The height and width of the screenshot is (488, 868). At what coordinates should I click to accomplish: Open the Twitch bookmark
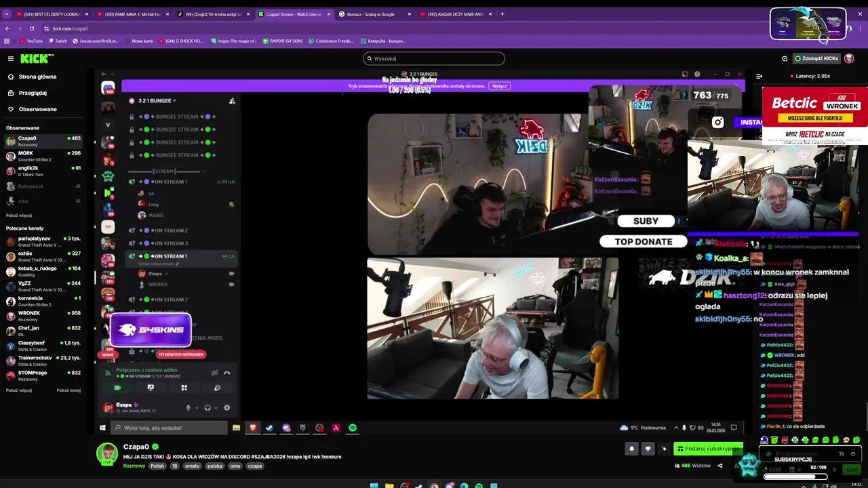click(58, 41)
